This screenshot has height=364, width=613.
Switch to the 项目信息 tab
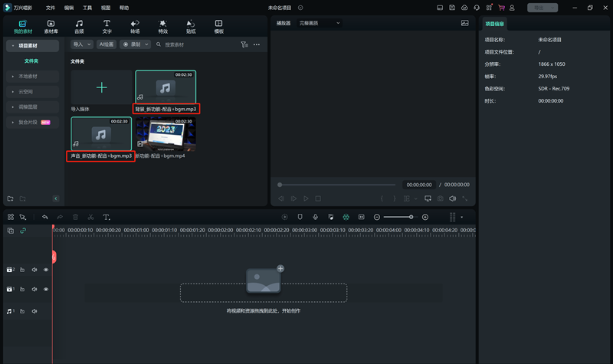pos(494,24)
